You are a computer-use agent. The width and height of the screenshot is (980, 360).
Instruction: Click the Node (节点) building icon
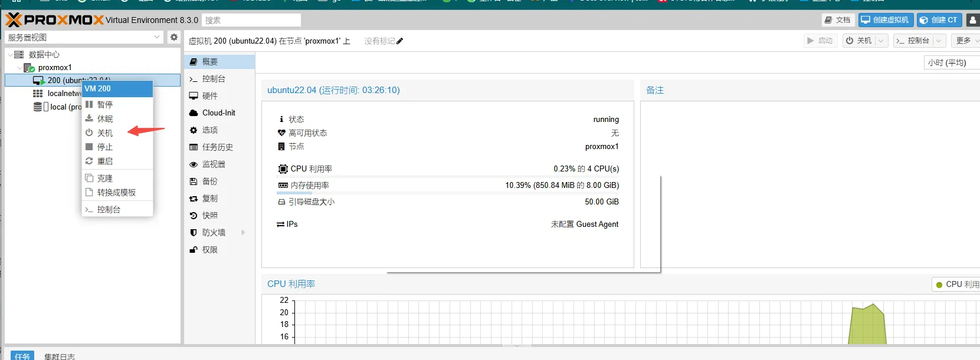point(281,146)
